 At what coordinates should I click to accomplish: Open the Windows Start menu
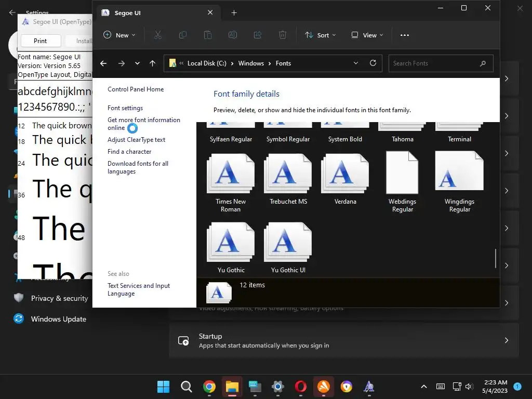click(164, 387)
